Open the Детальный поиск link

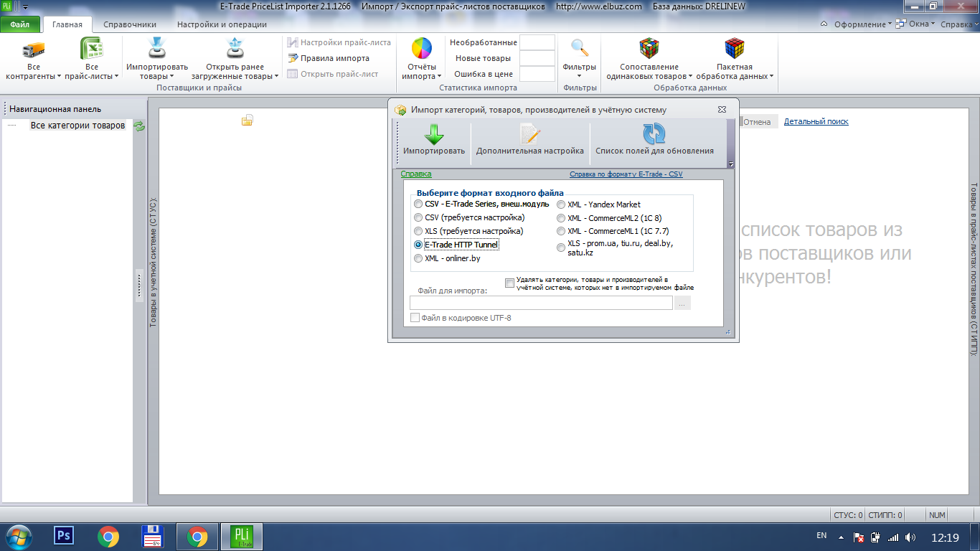point(816,122)
